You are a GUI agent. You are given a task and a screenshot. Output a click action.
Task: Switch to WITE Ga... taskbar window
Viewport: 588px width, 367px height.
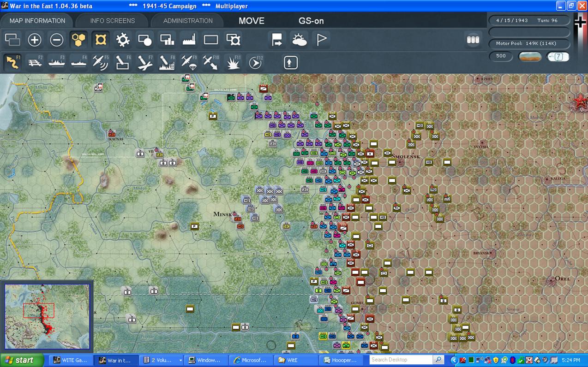coord(71,360)
